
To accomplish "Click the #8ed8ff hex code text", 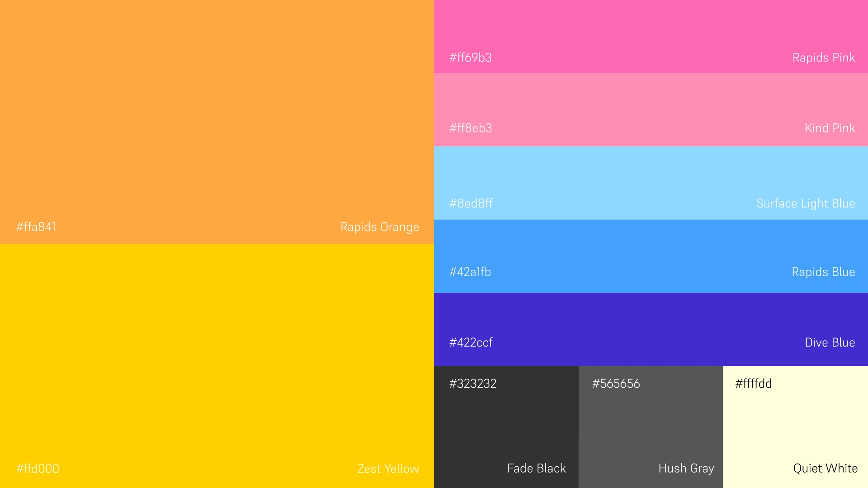I will pyautogui.click(x=471, y=203).
